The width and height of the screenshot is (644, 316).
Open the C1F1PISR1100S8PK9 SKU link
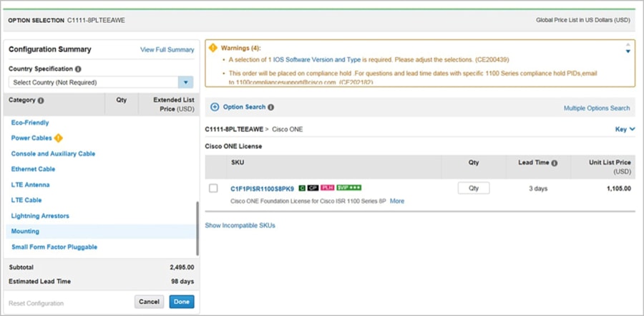[263, 189]
